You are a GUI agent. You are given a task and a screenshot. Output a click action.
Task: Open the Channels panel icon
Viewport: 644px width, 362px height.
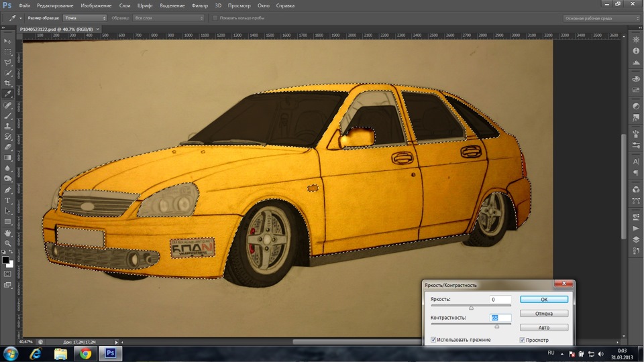pos(636,189)
